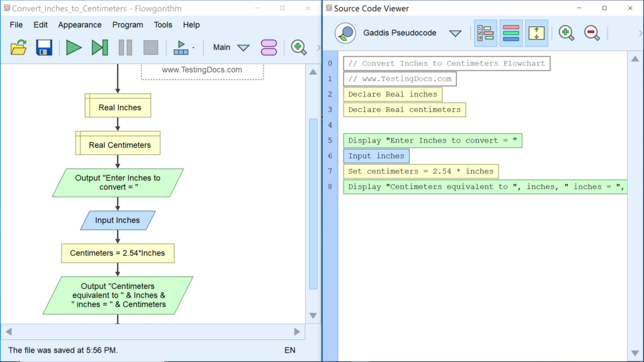Click the zoom out icon in Source Code Viewer
Viewport: 644px width, 362px height.
pos(592,33)
